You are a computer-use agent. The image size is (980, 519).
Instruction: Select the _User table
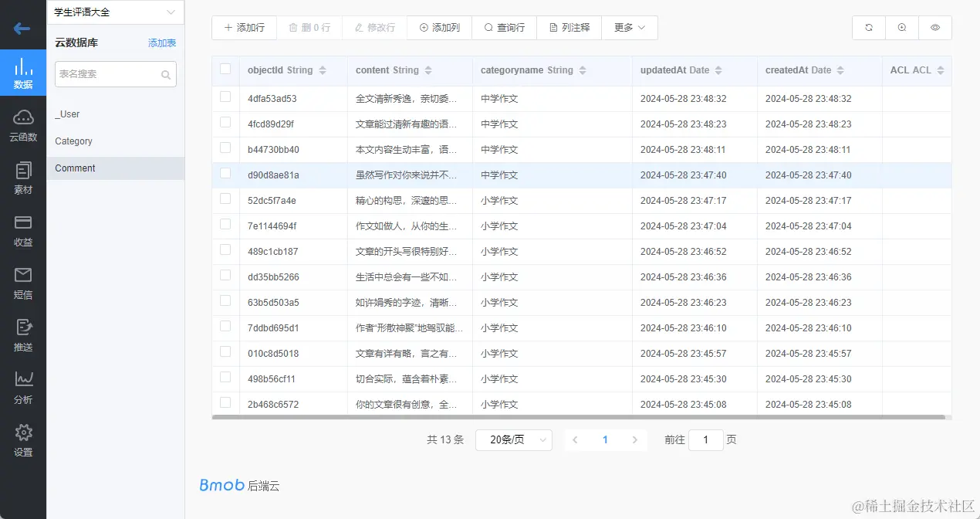[x=116, y=114]
